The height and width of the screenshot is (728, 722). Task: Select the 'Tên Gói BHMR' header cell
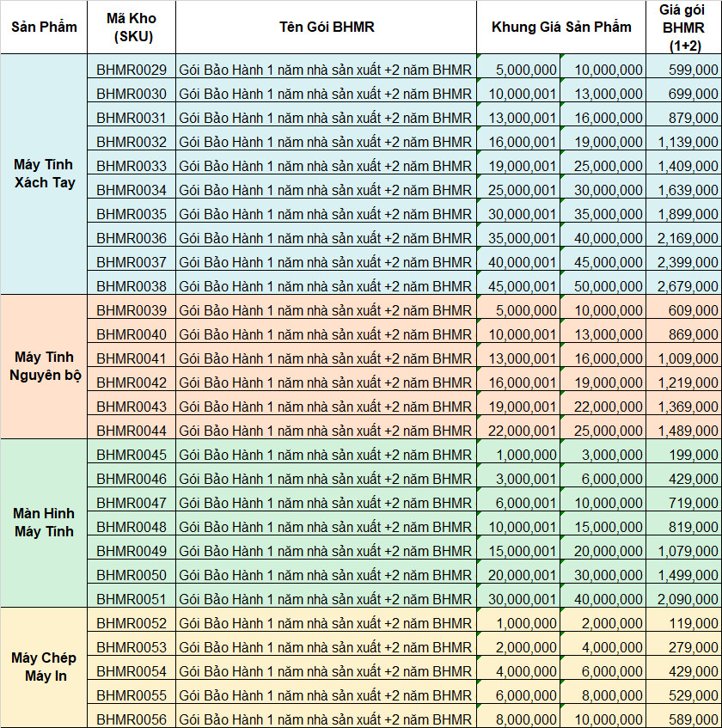pyautogui.click(x=327, y=27)
